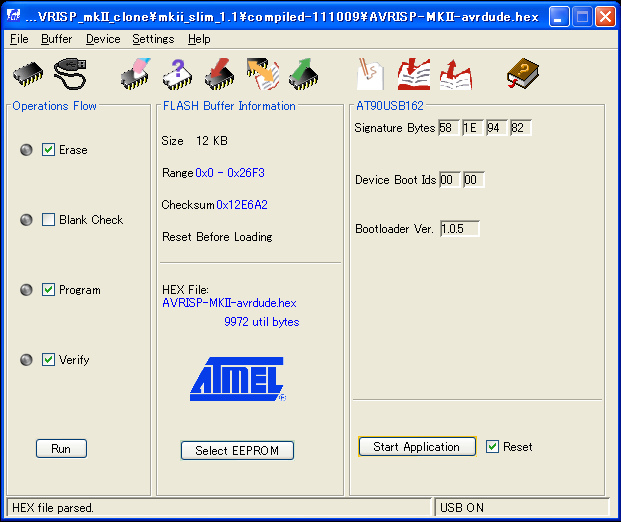Open the File menu
Screen dimensions: 621x522
pos(19,39)
